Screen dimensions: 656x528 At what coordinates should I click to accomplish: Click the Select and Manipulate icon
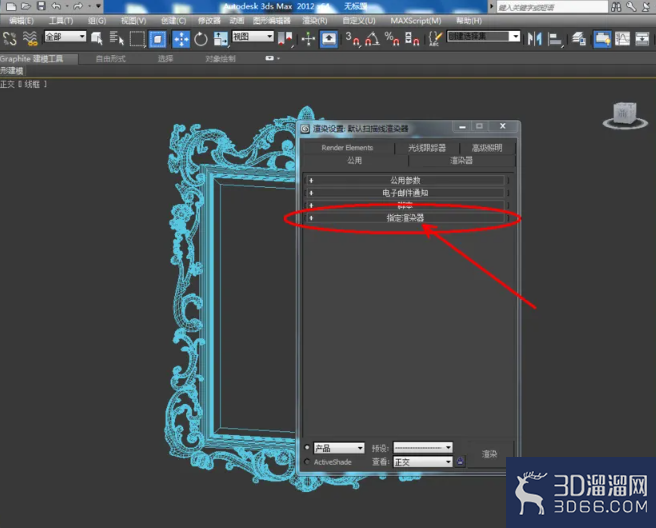point(308,39)
